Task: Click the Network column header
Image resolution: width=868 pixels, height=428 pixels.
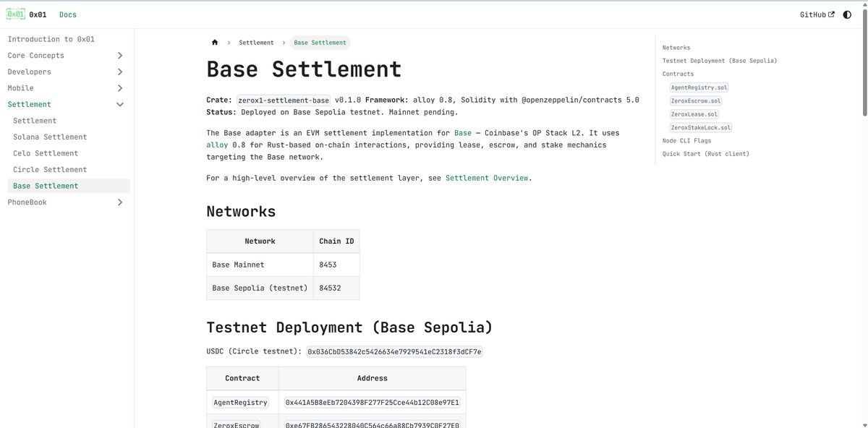Action: [260, 241]
